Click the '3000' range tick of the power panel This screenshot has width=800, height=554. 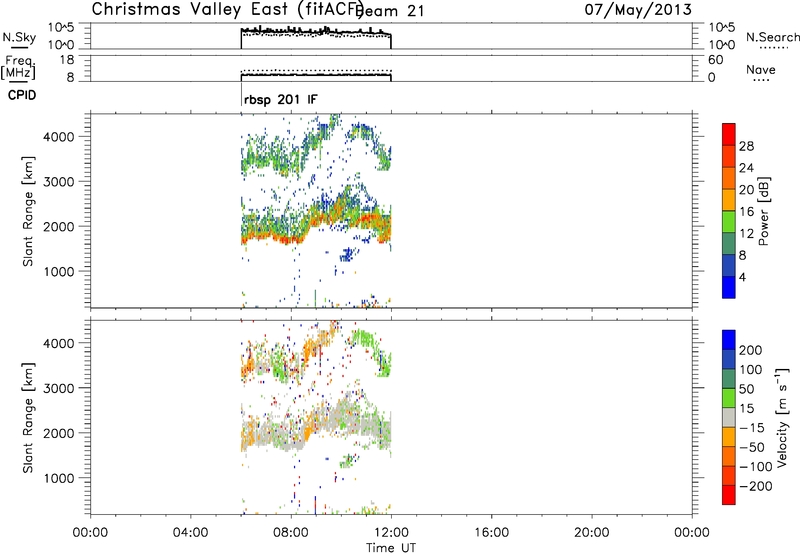click(59, 182)
